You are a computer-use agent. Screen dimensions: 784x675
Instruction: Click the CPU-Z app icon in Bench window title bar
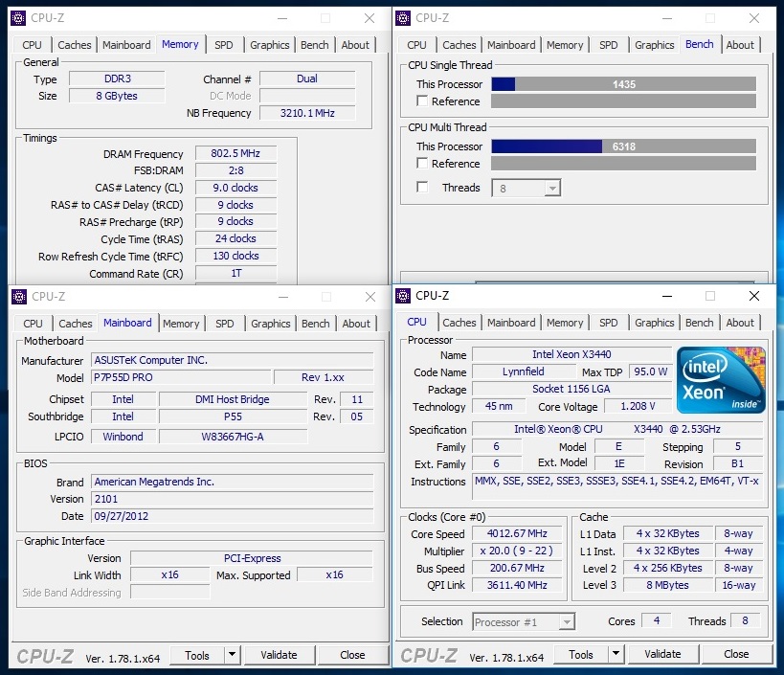click(x=403, y=18)
